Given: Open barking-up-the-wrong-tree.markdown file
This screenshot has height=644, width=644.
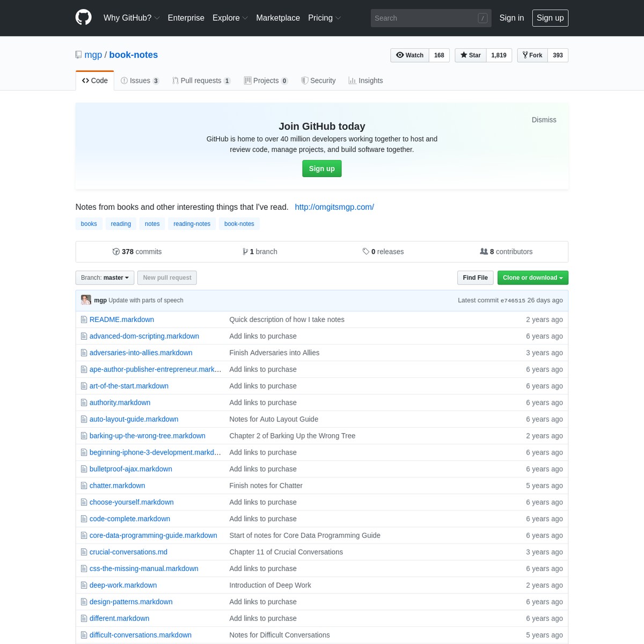Looking at the screenshot, I should (148, 436).
